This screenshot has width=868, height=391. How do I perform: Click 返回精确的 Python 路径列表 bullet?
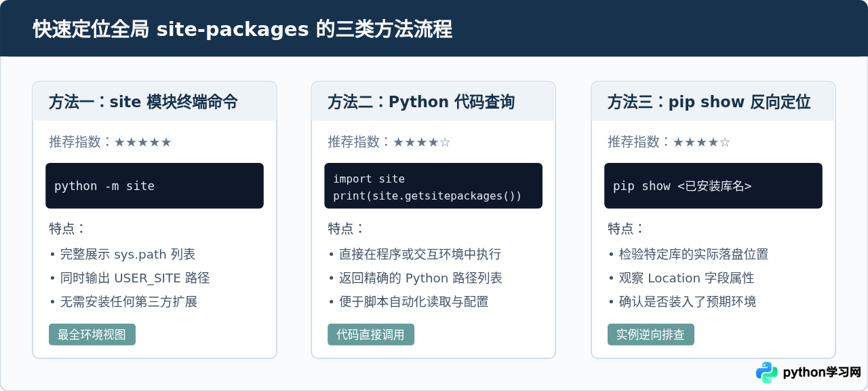click(x=416, y=278)
